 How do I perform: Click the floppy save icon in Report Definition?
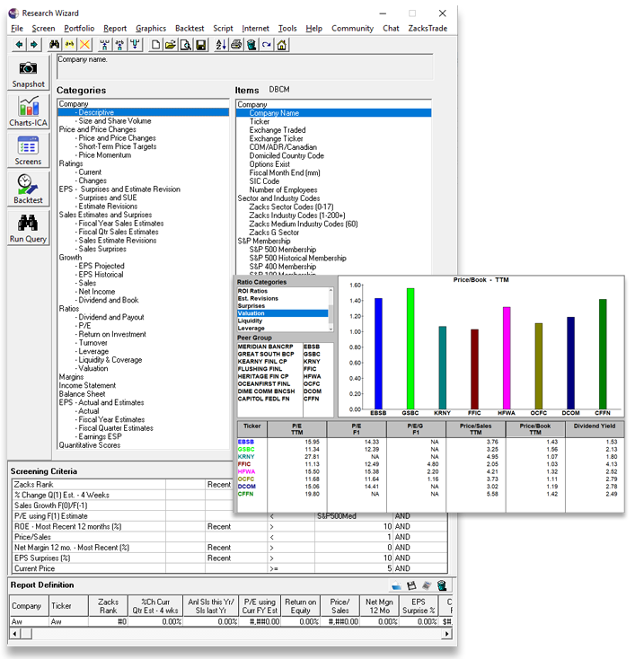[x=411, y=585]
